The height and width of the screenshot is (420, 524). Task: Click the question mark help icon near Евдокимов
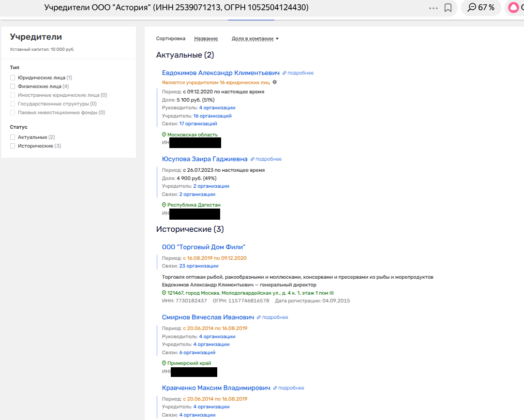275,83
